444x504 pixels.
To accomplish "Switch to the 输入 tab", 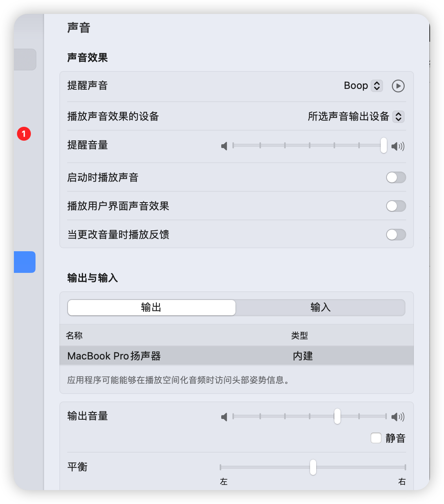I will [x=320, y=308].
